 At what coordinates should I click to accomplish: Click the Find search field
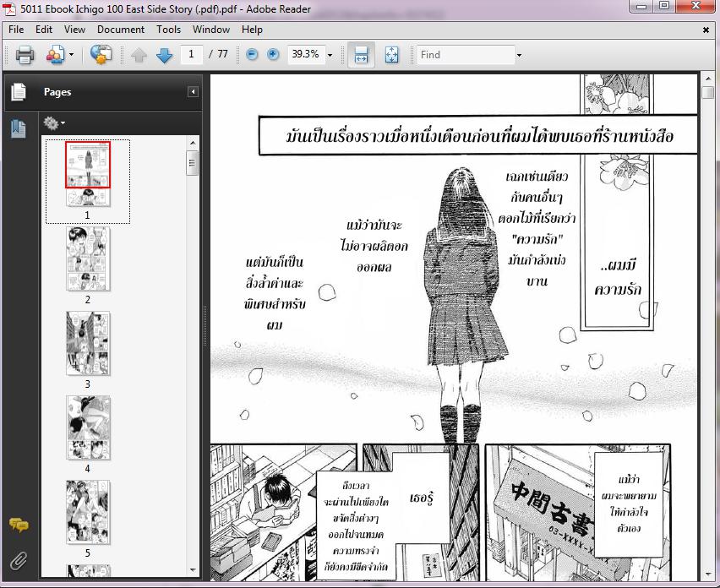(x=465, y=55)
